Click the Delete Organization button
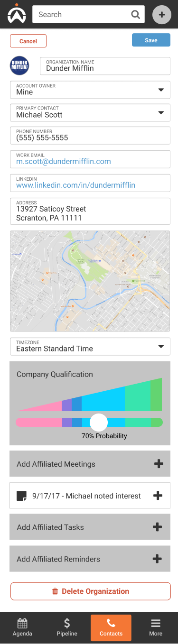The image size is (178, 644). coord(91,591)
